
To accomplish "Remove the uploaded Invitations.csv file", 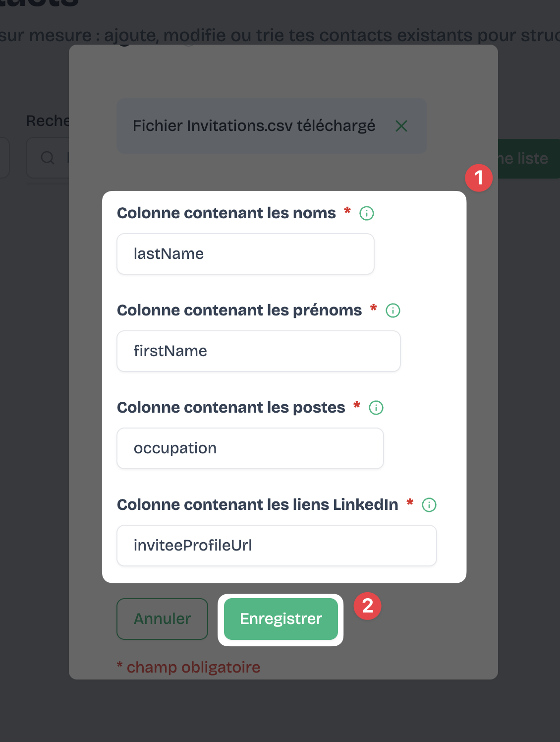I will coord(401,126).
